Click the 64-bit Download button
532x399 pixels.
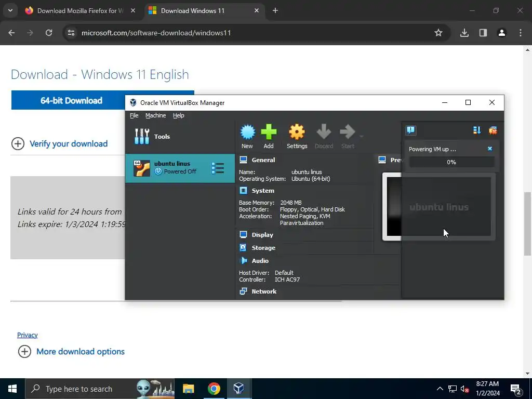coord(71,100)
